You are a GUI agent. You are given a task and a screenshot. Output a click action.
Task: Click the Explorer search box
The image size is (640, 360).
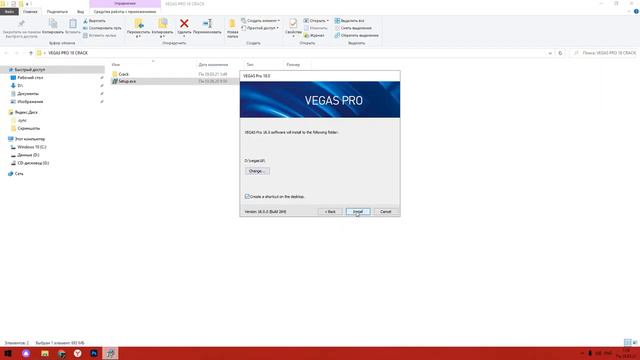point(605,53)
